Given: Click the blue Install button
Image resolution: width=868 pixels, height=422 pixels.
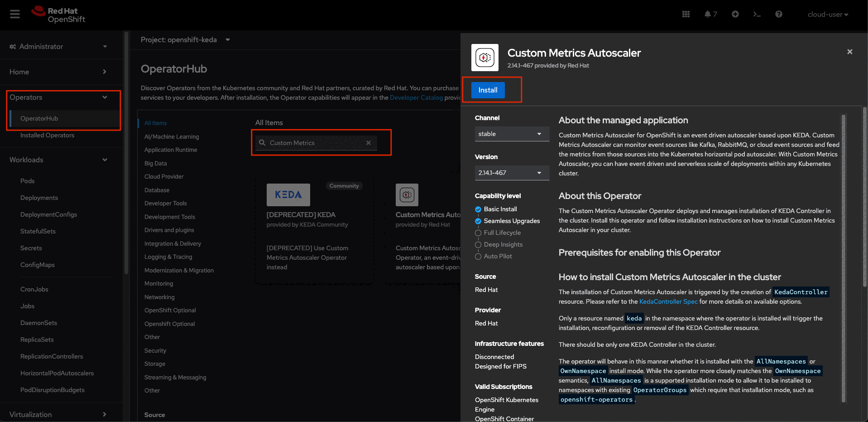Looking at the screenshot, I should [488, 90].
